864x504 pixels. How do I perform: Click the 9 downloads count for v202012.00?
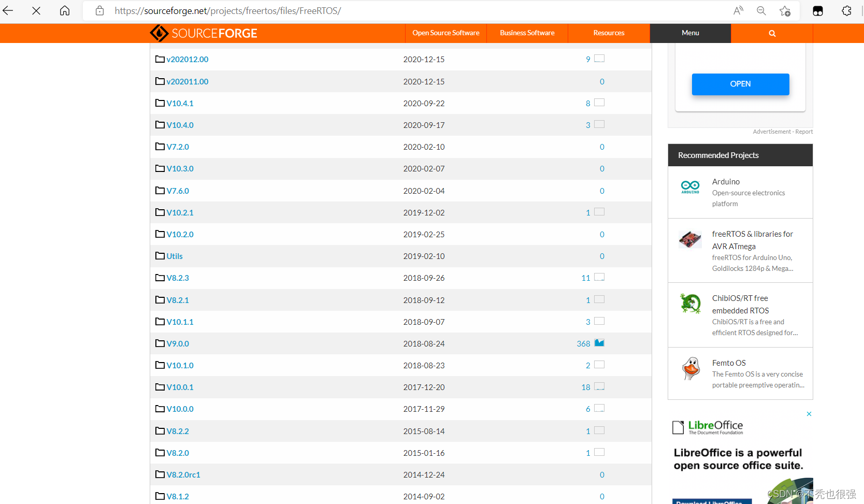[x=588, y=59]
